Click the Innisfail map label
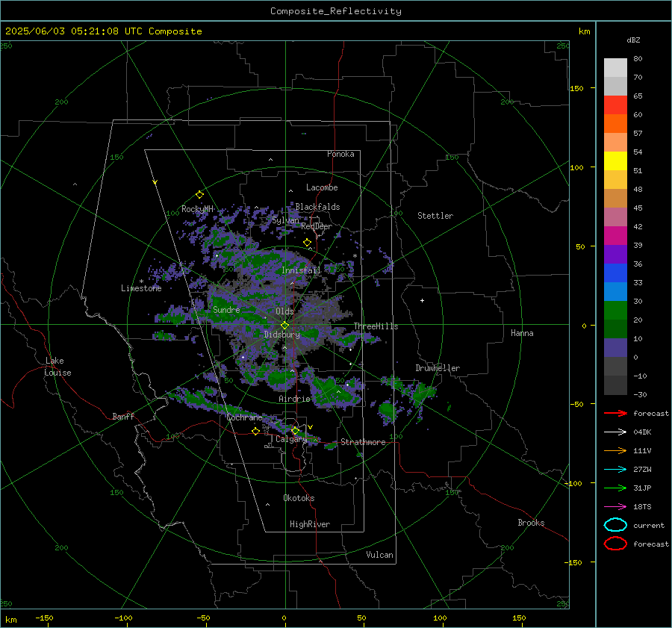Screen dimensions: 672x628 pos(301,270)
